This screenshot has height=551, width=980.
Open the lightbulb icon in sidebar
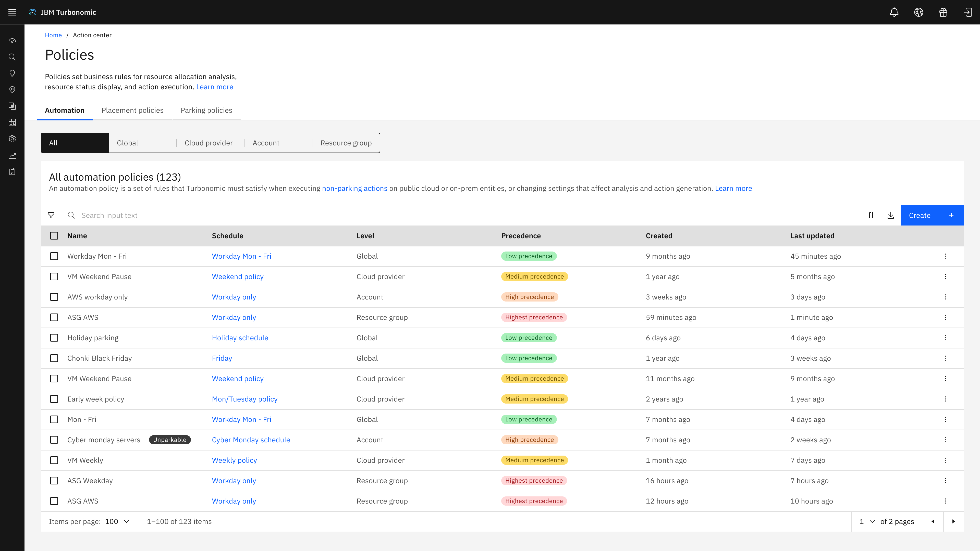pos(12,73)
